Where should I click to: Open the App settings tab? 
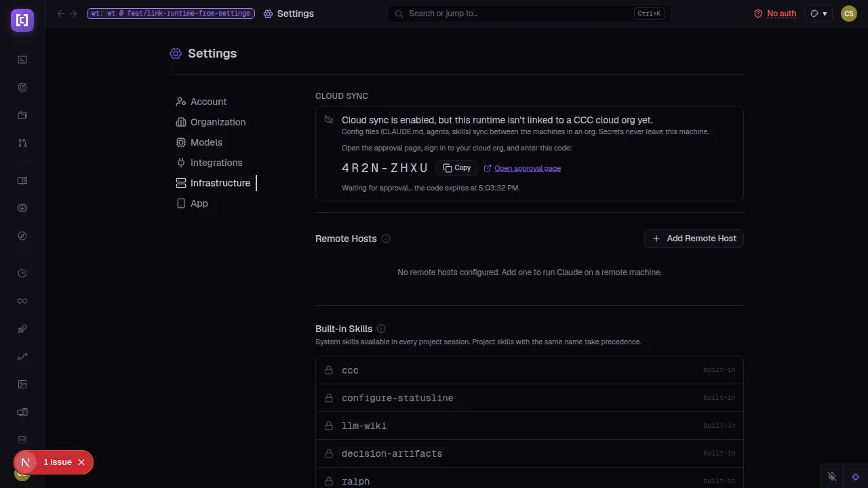coord(192,203)
